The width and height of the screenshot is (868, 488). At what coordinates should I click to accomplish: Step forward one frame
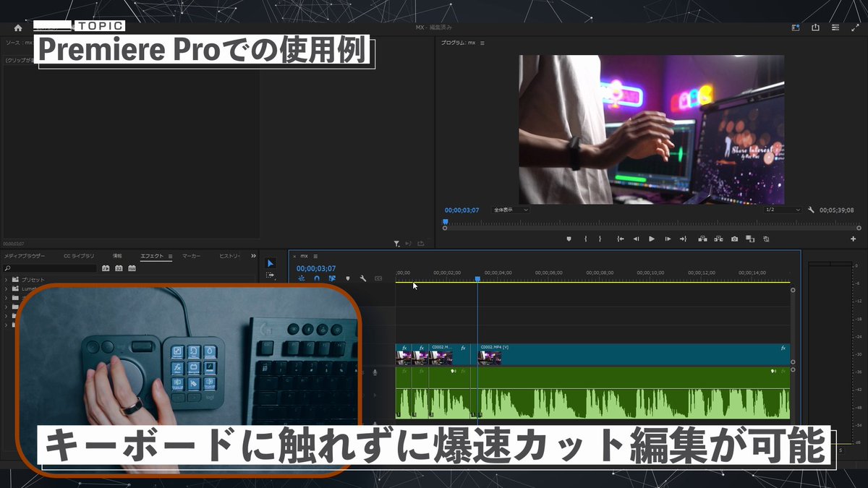click(x=668, y=239)
